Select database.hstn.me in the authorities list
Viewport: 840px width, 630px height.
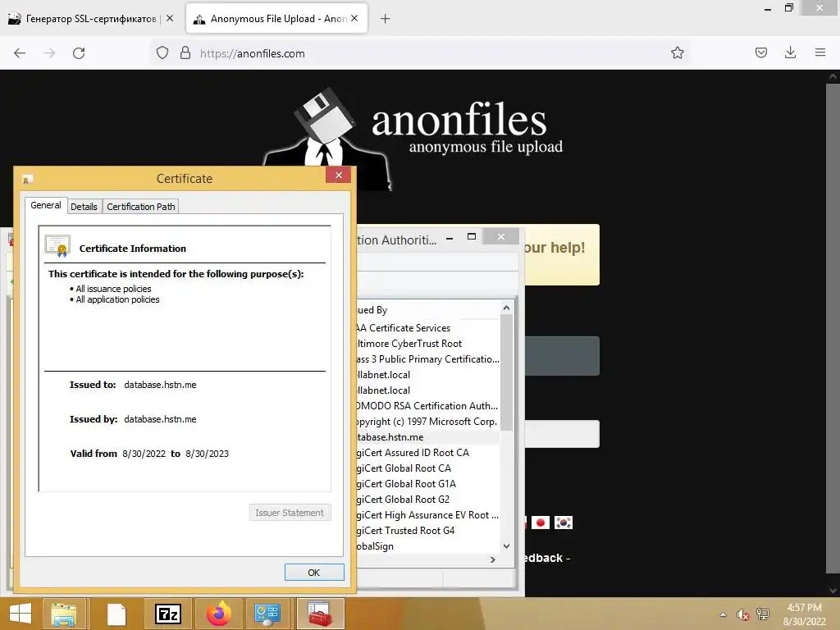tap(427, 437)
